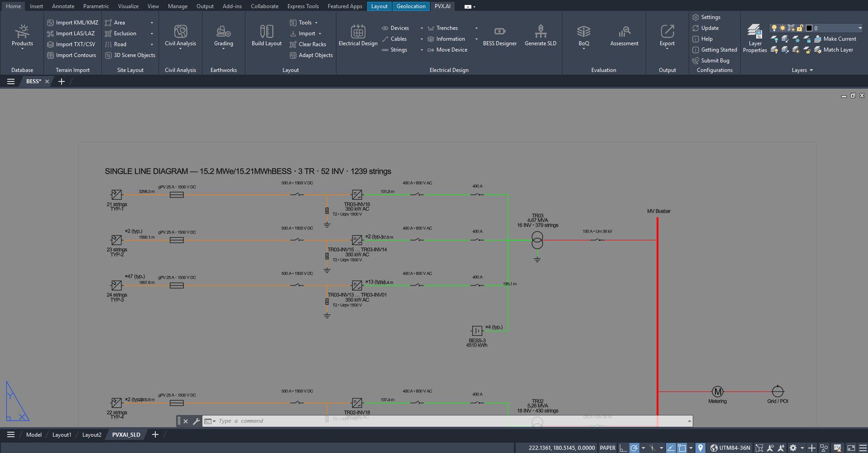Toggle 2D Object Snap in status bar
This screenshot has width=868, height=453.
point(681,448)
